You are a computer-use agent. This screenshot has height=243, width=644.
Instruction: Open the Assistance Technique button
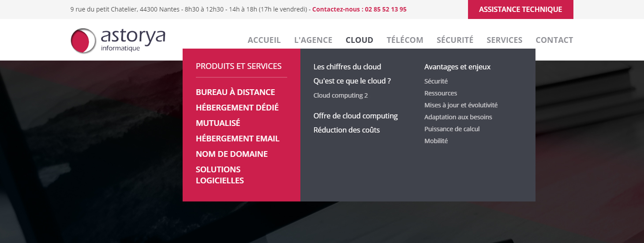(x=520, y=9)
